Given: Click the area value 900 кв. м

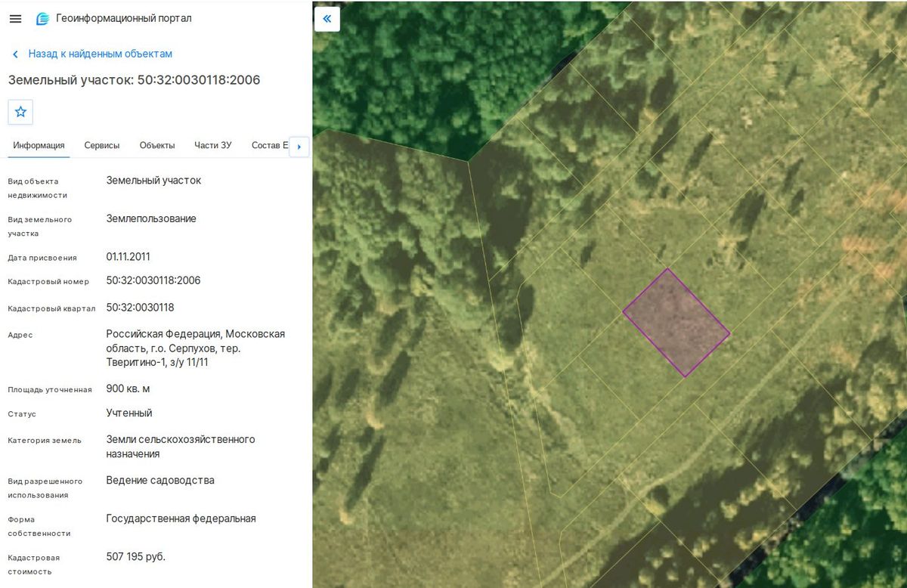Looking at the screenshot, I should [128, 389].
